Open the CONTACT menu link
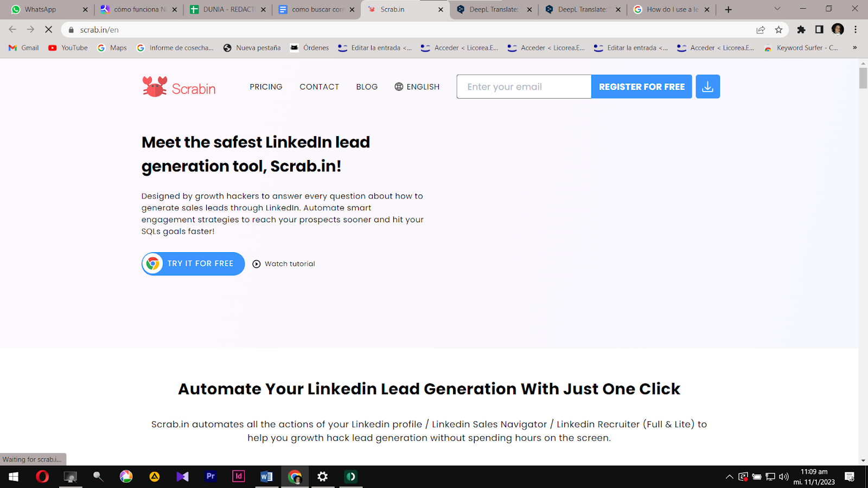Viewport: 868px width, 488px height. click(319, 87)
